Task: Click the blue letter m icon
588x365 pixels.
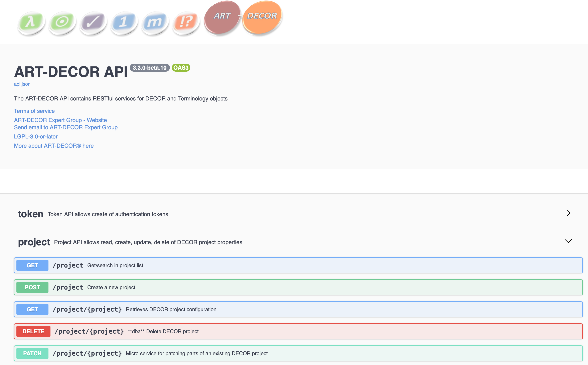Action: [x=155, y=23]
